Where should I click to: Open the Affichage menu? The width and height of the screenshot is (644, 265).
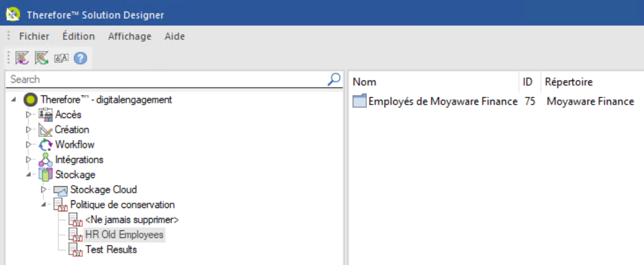129,36
